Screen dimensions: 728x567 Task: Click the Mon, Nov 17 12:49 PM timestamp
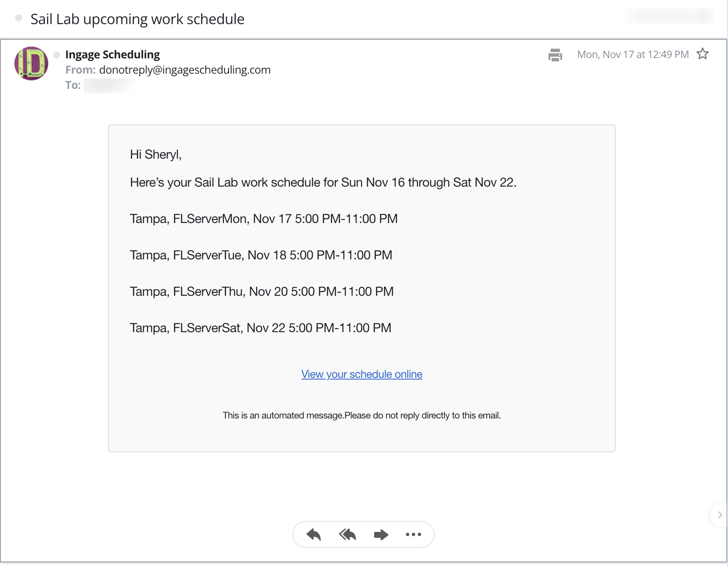(632, 55)
